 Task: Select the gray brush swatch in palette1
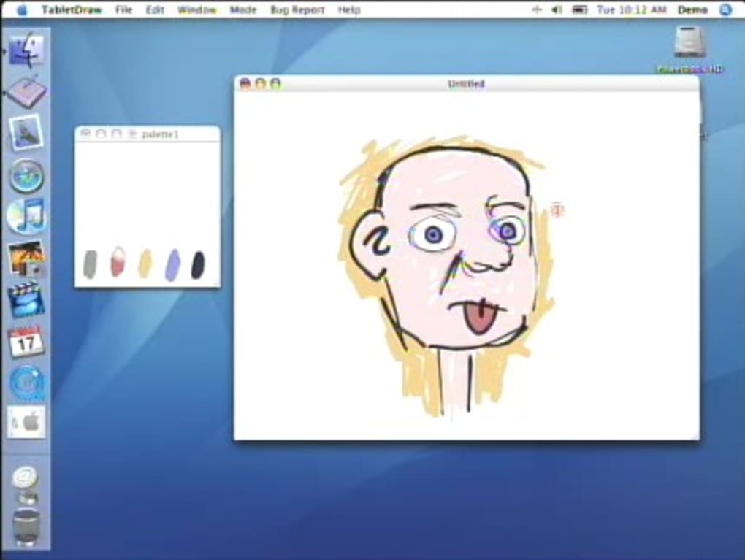pos(91,264)
